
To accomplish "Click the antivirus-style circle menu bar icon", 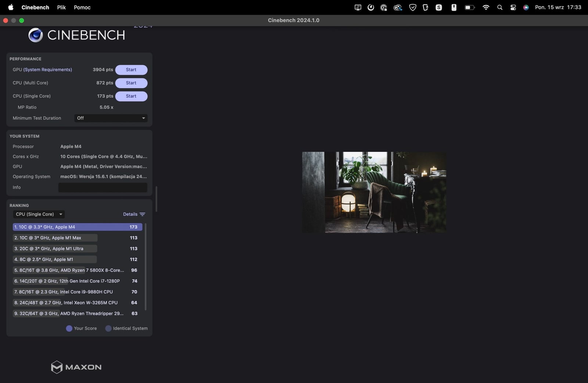I will click(384, 7).
